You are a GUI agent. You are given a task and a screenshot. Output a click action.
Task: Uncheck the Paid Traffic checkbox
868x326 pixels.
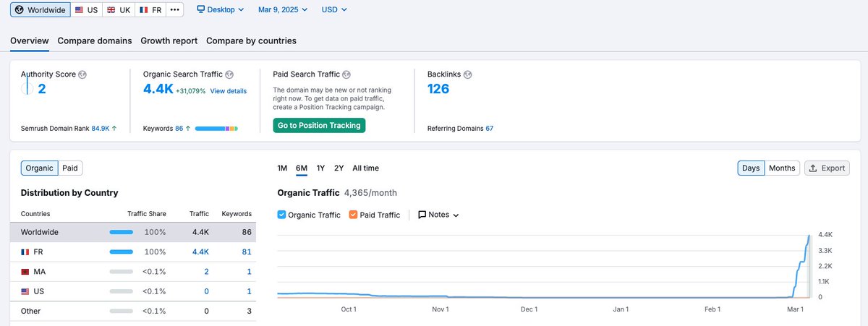coord(353,215)
